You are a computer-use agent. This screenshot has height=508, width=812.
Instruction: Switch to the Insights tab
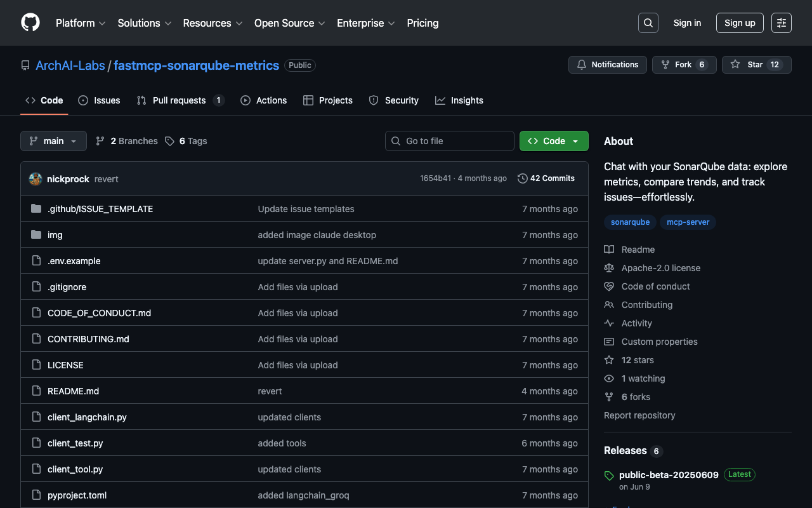tap(459, 100)
